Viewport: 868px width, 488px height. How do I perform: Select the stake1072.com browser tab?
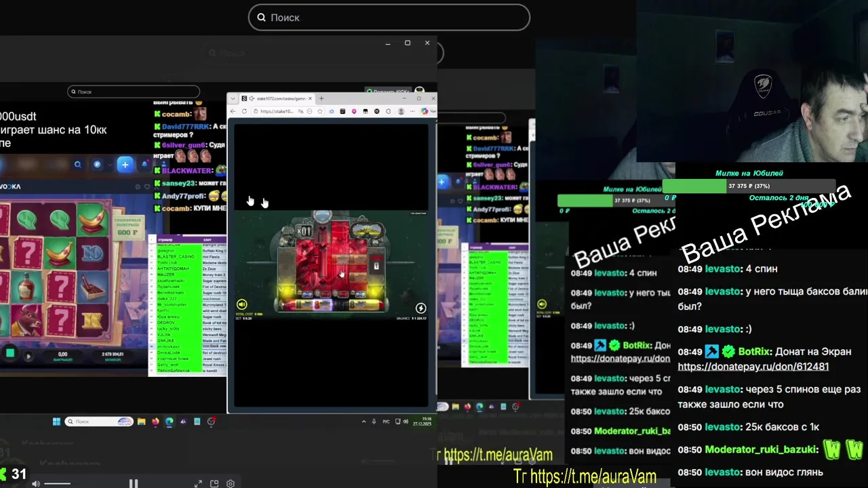click(277, 98)
